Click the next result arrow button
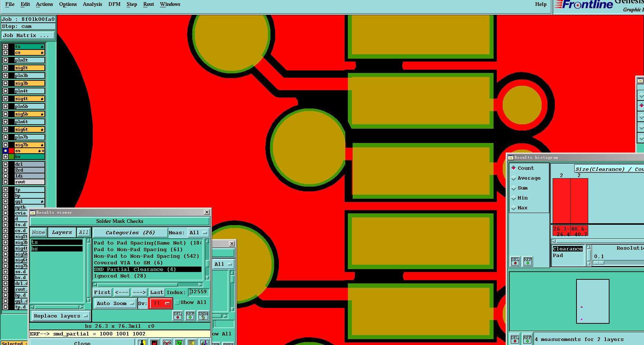This screenshot has height=345, width=644. click(139, 292)
